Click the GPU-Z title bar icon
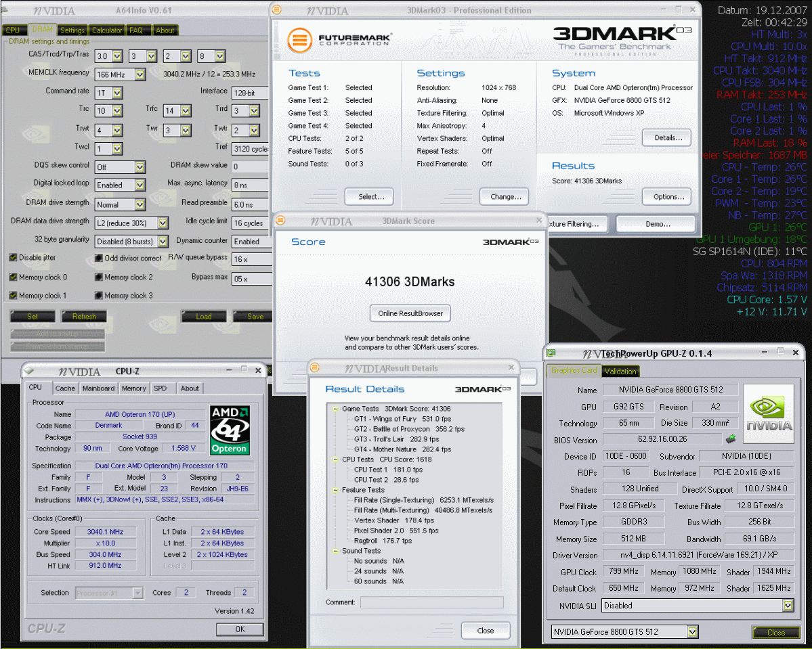812x649 pixels. 551,353
